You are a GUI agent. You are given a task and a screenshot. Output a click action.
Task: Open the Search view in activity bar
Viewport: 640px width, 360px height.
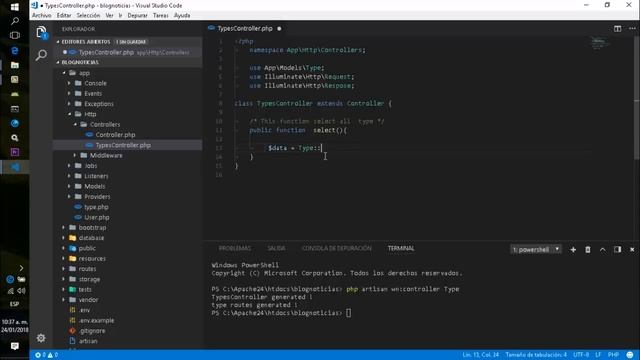click(41, 55)
